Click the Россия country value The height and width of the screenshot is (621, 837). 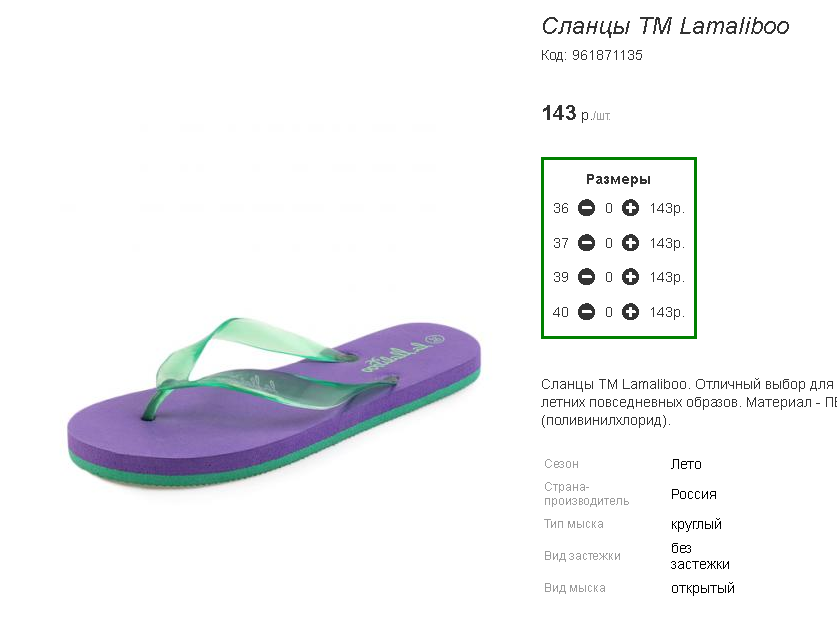(x=693, y=494)
